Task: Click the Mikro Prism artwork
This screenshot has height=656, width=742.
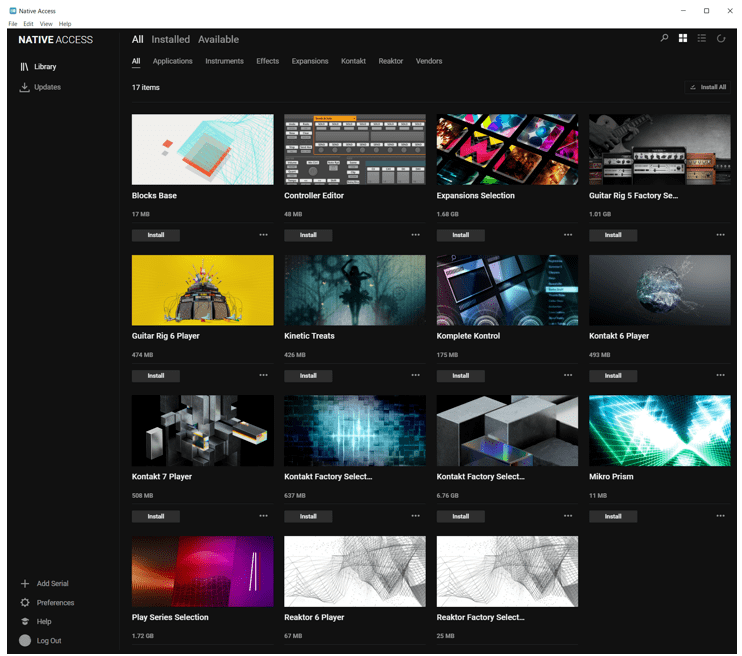Action: [660, 431]
